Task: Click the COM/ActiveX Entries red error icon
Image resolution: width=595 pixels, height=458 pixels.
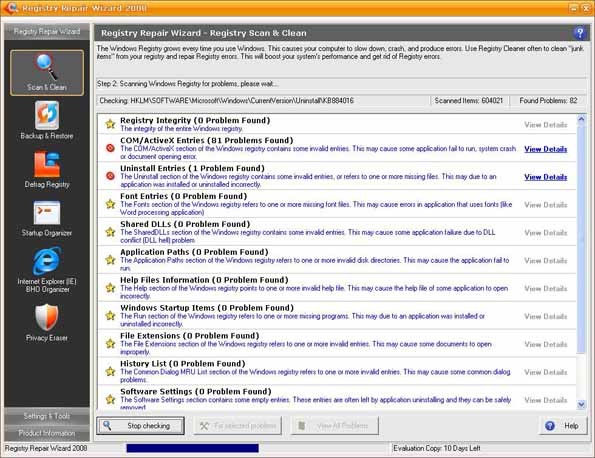Action: [x=110, y=148]
